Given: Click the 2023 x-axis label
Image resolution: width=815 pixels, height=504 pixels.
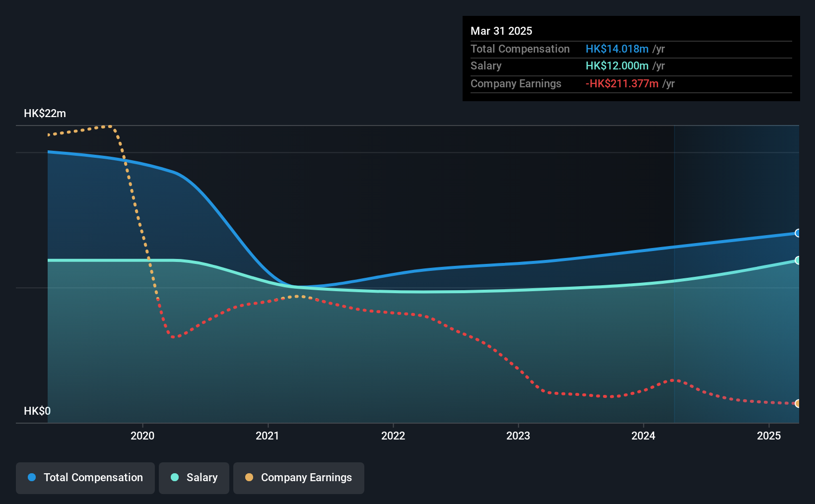Looking at the screenshot, I should [518, 436].
